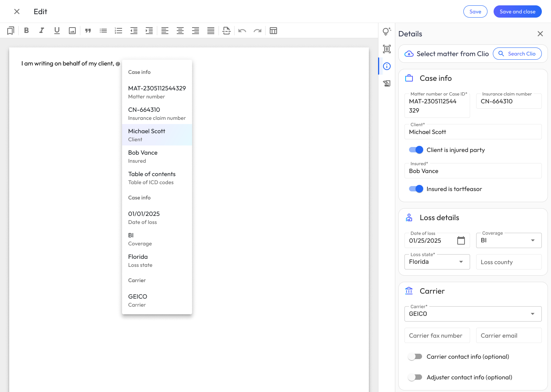This screenshot has height=392, width=551.
Task: Toggle underline formatting
Action: coord(57,31)
